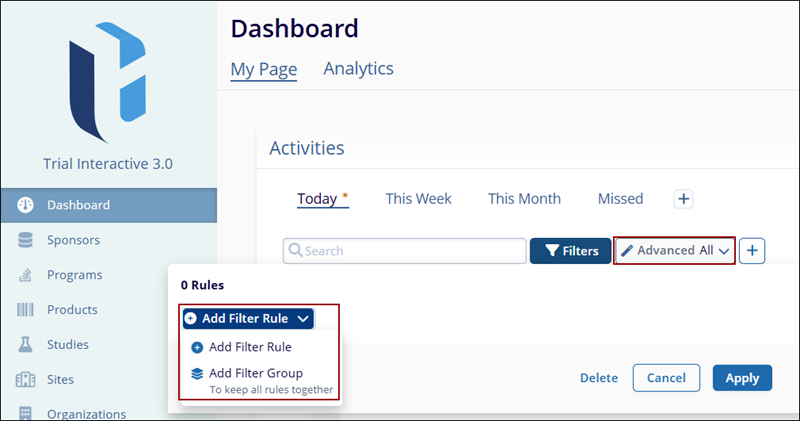Select the Dashboard sidebar item
Image resolution: width=800 pixels, height=421 pixels.
(78, 205)
